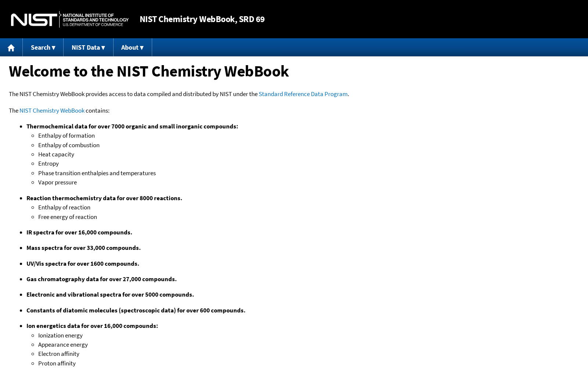Click IR spectra for over 16,000 compounds
Image resolution: width=588 pixels, height=368 pixels.
[x=79, y=232]
